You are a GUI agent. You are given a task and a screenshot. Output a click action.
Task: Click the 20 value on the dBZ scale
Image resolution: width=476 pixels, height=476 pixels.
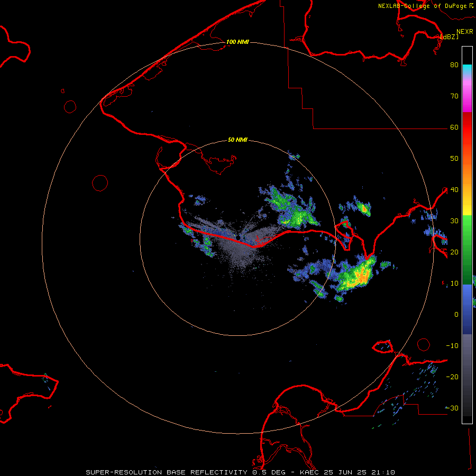click(x=454, y=252)
